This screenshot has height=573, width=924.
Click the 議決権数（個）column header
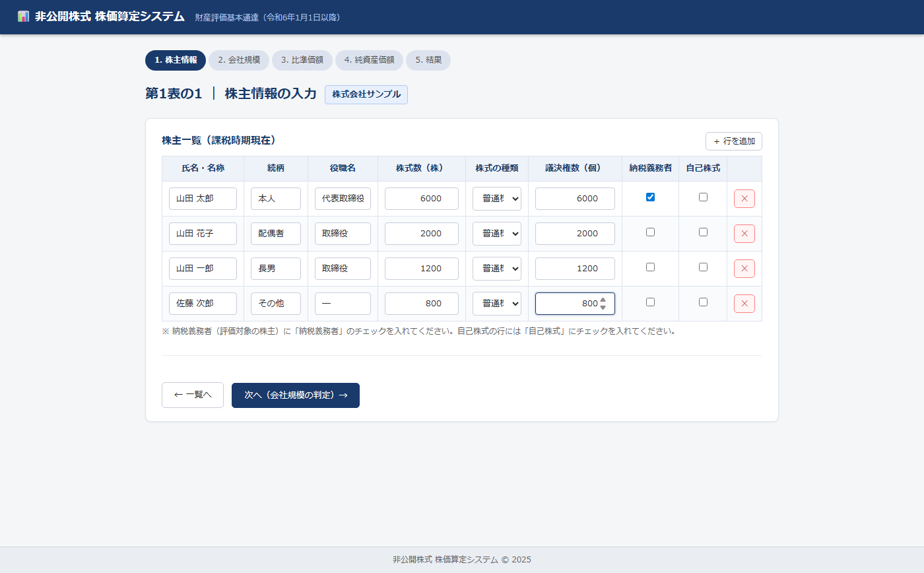pyautogui.click(x=575, y=168)
